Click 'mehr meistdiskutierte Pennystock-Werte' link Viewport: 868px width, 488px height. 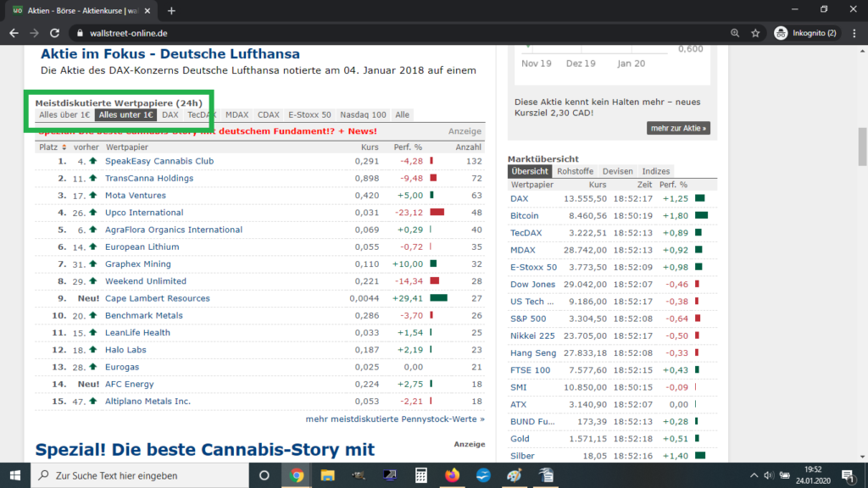[395, 419]
